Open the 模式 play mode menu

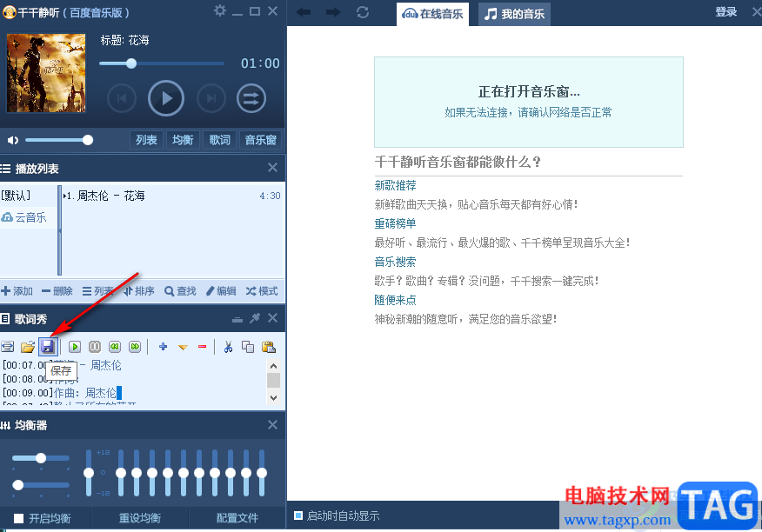(x=262, y=291)
